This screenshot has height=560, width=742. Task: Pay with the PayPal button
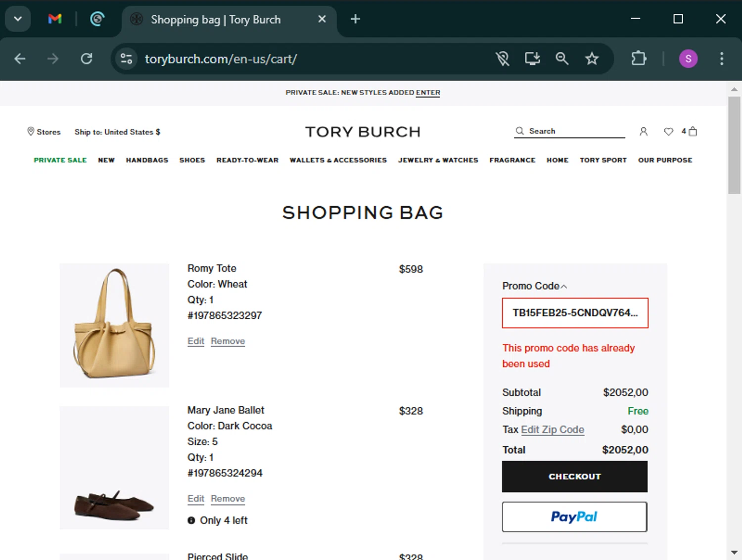[x=575, y=517]
